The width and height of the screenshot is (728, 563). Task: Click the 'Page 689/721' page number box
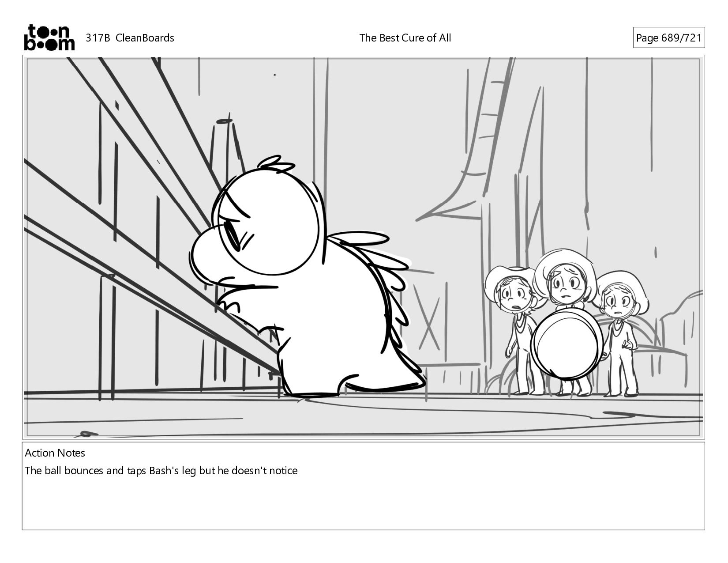668,38
